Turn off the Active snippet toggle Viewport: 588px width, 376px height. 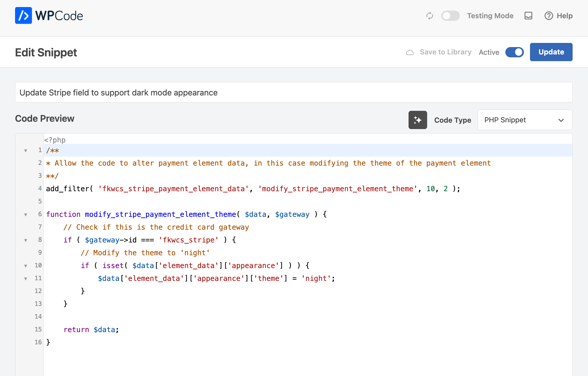[514, 52]
